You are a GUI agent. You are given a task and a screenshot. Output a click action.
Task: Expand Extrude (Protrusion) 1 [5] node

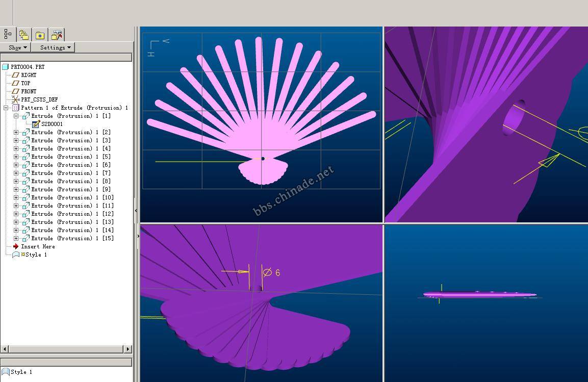coord(16,157)
